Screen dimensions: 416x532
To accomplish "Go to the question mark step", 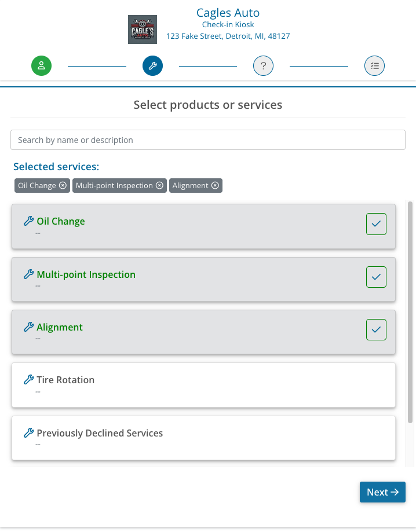I will [263, 66].
